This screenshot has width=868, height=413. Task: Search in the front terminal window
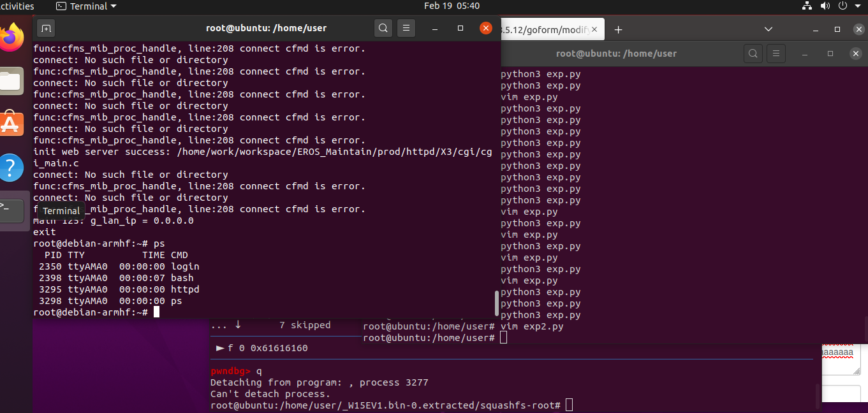(383, 28)
